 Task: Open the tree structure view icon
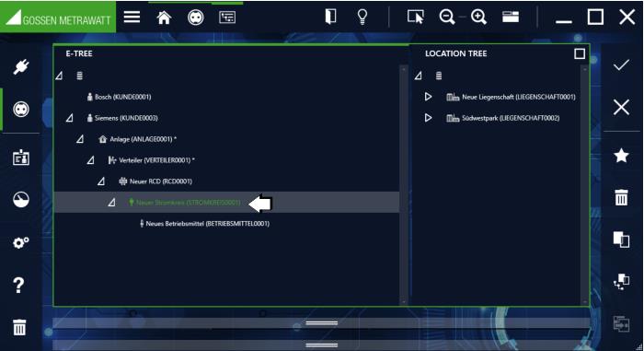[x=227, y=18]
